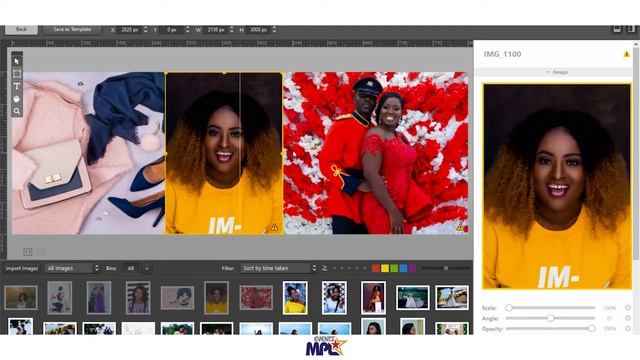Select first-row red flowers couple thumbnail
This screenshot has height=360, width=640.
256,298
